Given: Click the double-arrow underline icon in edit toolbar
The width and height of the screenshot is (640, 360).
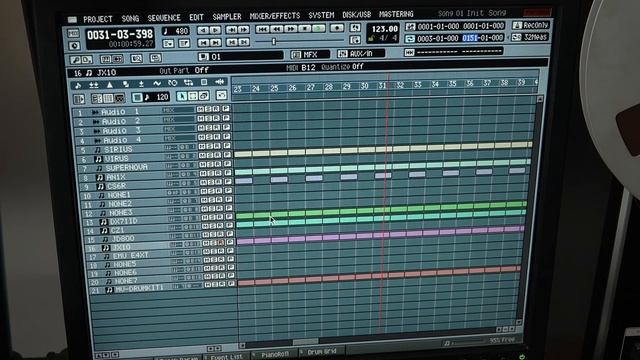Looking at the screenshot, I should pyautogui.click(x=94, y=85).
